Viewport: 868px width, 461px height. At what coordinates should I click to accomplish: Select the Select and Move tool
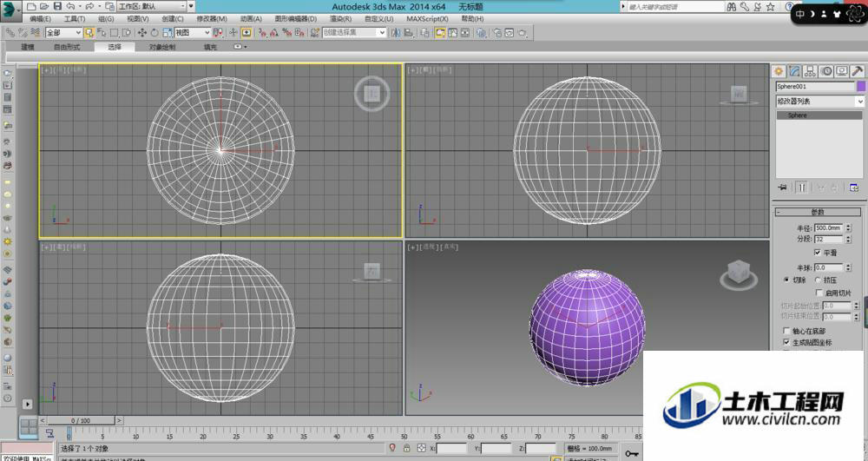pos(141,33)
